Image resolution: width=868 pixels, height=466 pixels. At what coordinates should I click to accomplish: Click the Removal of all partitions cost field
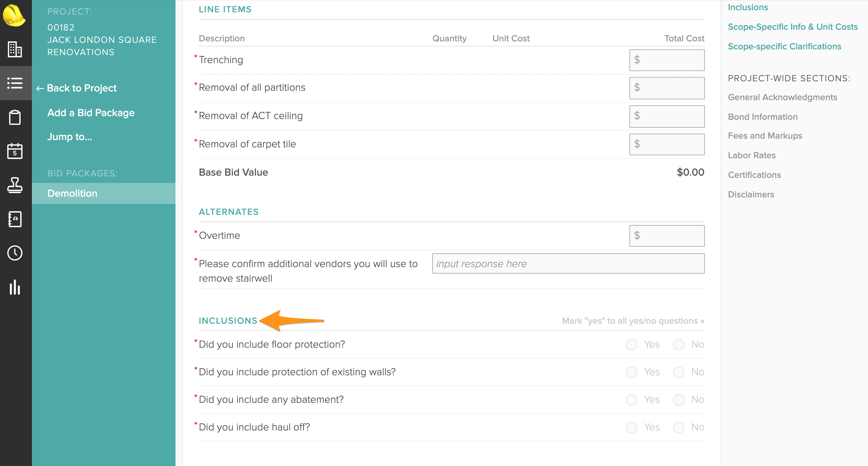pos(667,88)
